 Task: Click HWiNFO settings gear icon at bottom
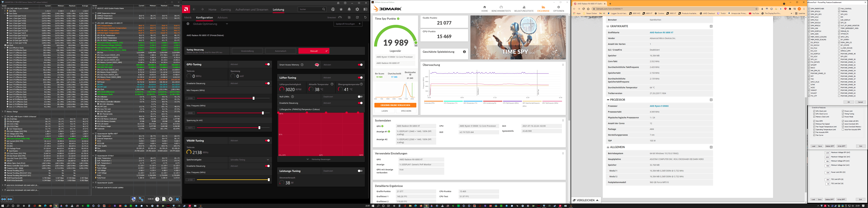[171, 199]
